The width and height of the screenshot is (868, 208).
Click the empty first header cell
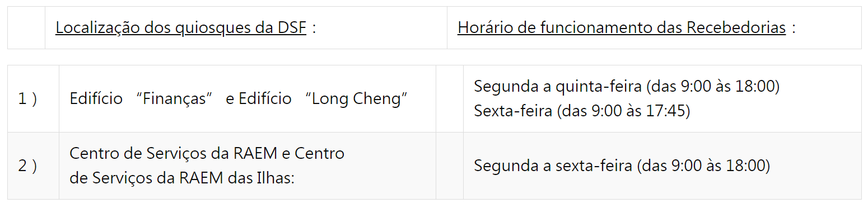pyautogui.click(x=26, y=28)
